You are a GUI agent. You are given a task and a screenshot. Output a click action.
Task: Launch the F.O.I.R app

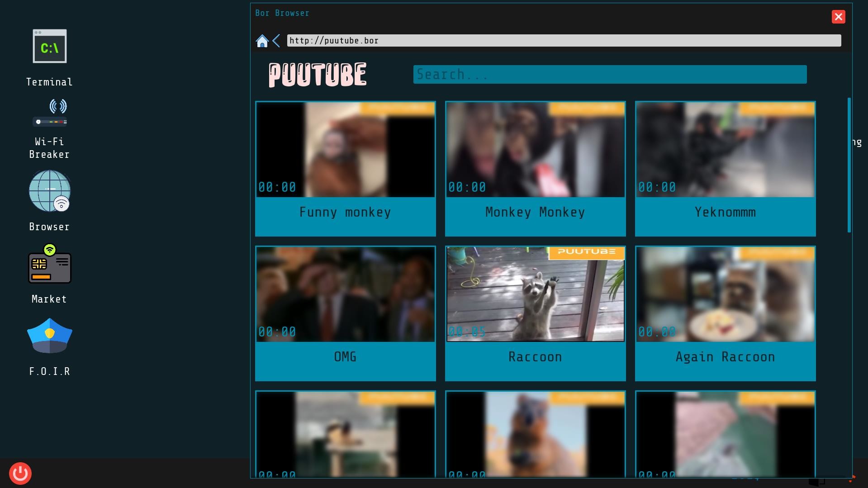49,335
